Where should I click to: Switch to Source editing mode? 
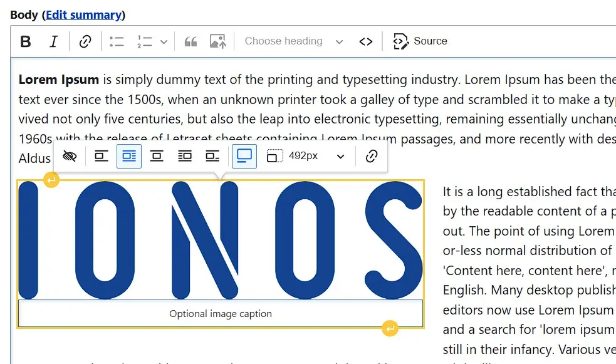tap(421, 41)
